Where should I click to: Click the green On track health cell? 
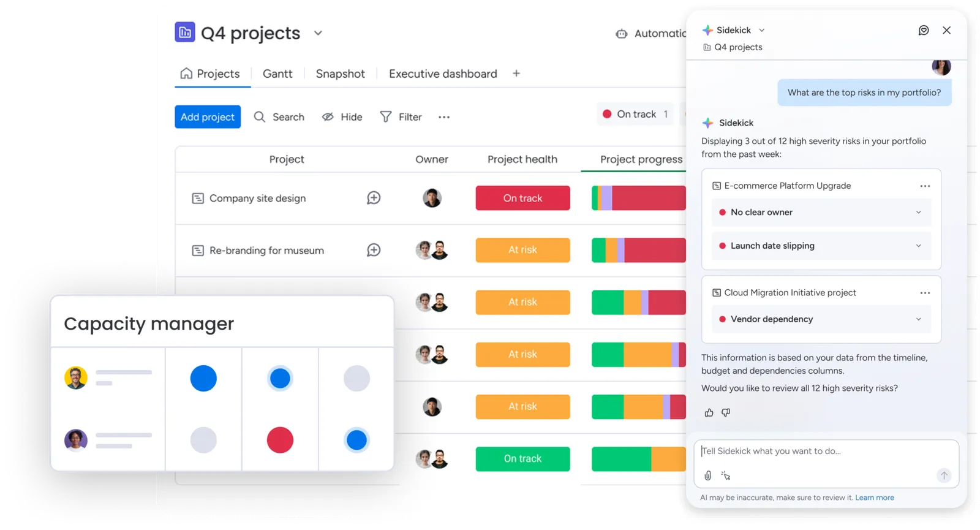click(x=522, y=458)
